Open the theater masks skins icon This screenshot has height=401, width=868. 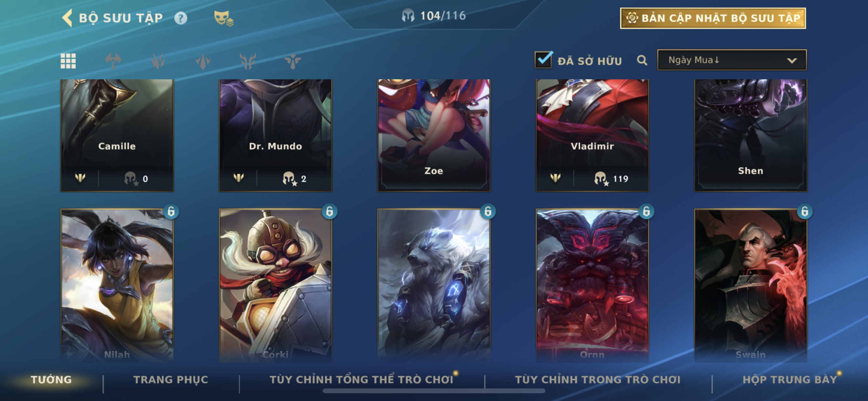(x=224, y=18)
